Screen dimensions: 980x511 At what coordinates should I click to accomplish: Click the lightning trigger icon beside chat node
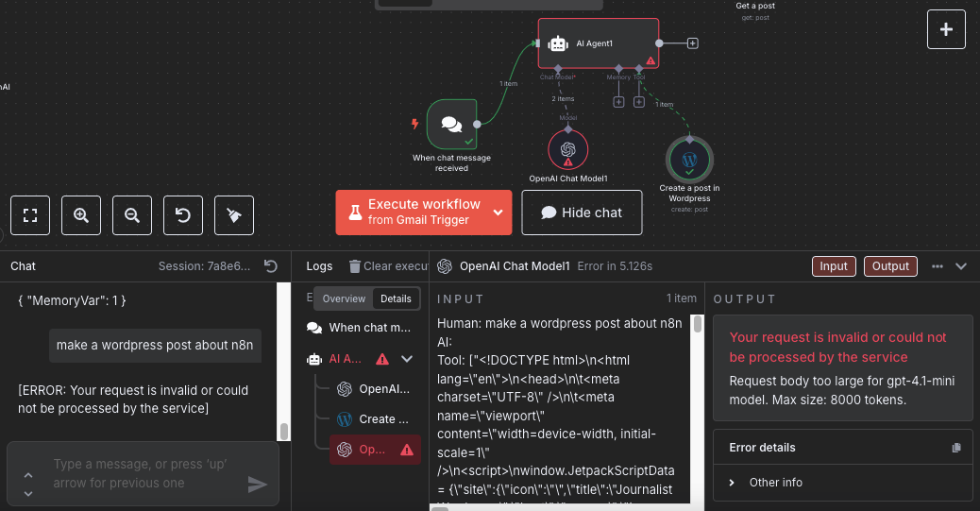coord(414,124)
